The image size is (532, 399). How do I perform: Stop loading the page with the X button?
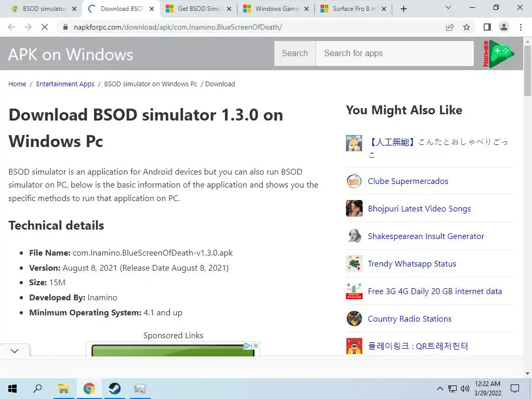pos(45,27)
